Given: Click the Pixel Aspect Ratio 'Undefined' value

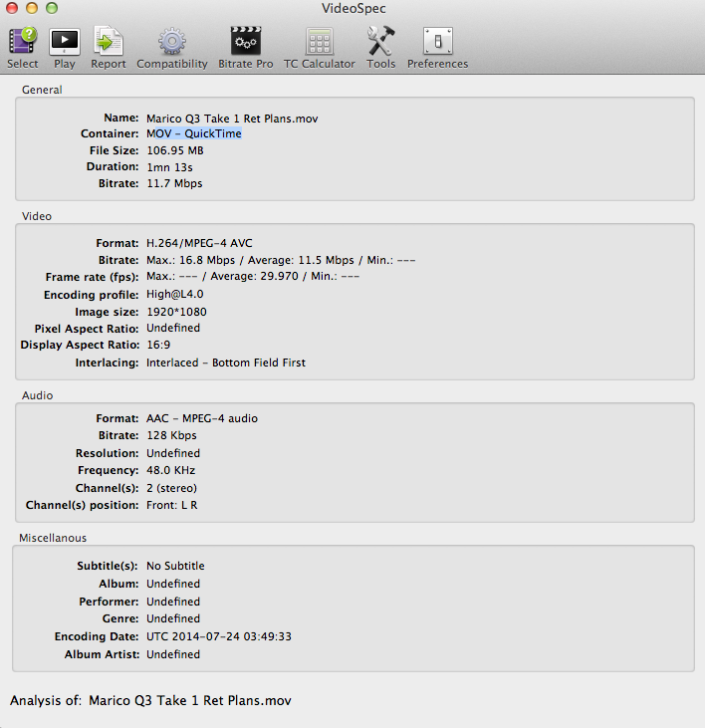Looking at the screenshot, I should point(173,328).
